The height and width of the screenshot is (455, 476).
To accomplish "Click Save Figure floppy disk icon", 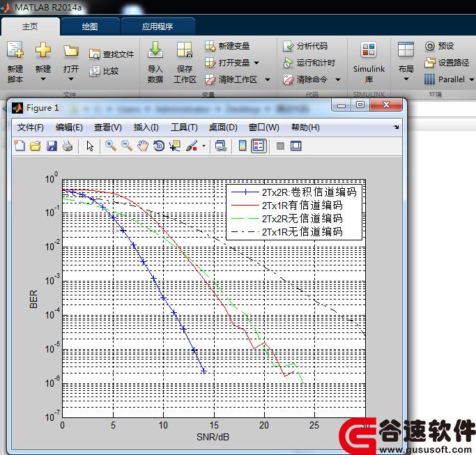I will 52,146.
